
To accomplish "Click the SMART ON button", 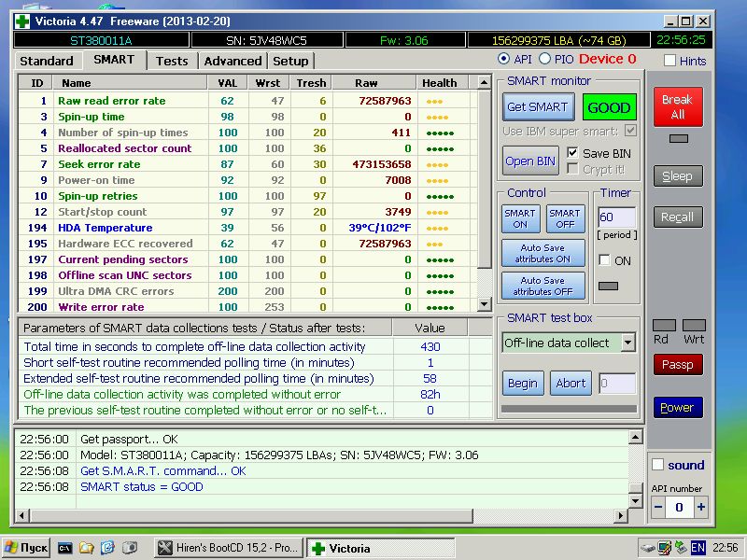I will coord(520,218).
